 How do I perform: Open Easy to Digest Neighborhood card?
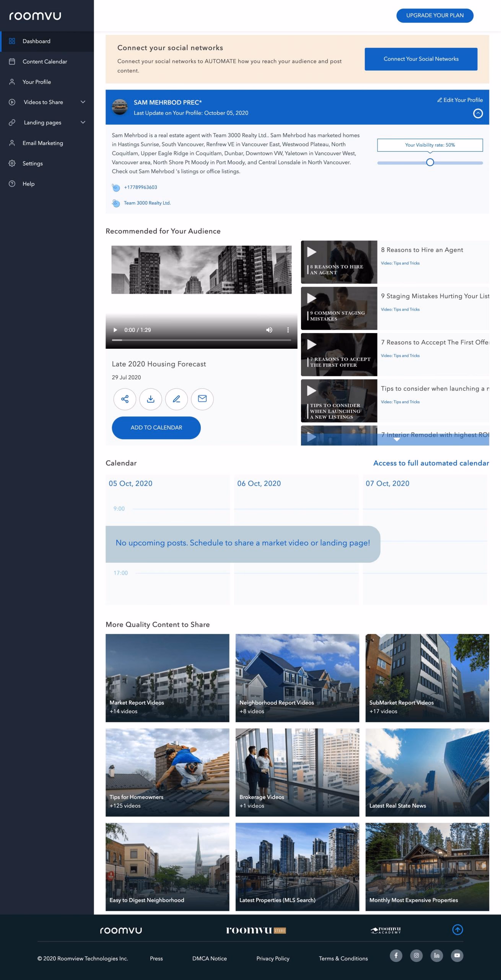tap(168, 867)
